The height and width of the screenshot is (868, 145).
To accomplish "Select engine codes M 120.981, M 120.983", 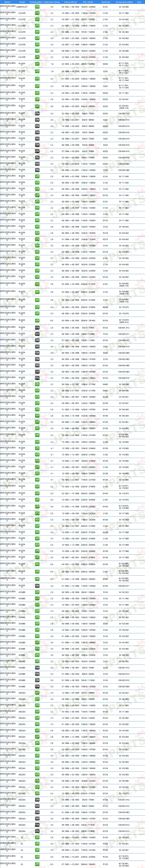I will (124, 865).
